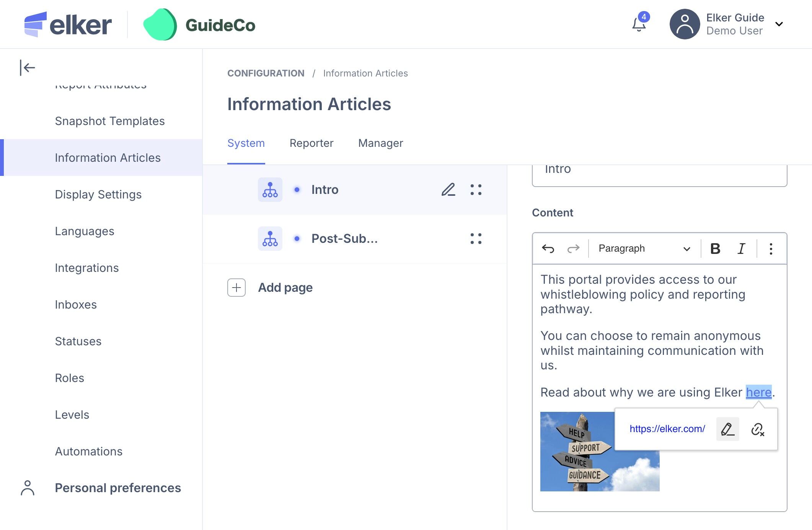Remove the link with the unlink icon
Image resolution: width=812 pixels, height=530 pixels.
757,429
